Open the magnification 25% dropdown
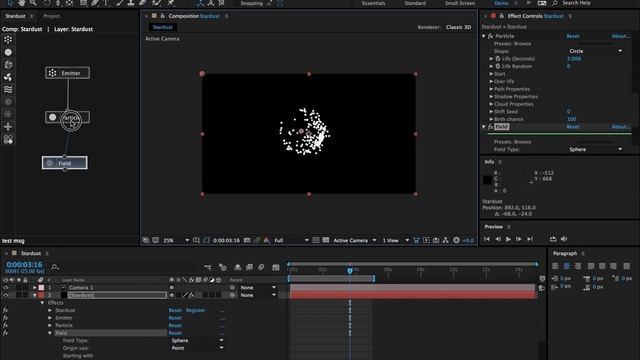Screen dimensions: 640x360 click(x=176, y=240)
